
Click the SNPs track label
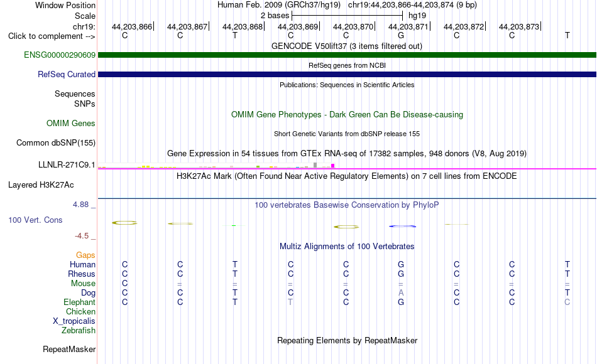coord(85,104)
